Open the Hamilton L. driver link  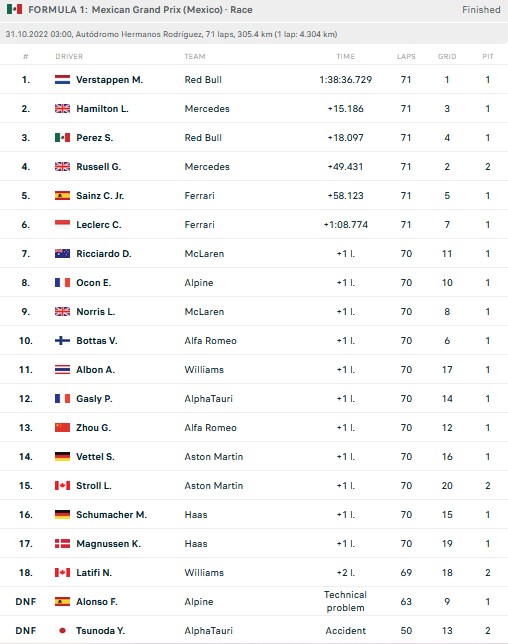(x=102, y=109)
